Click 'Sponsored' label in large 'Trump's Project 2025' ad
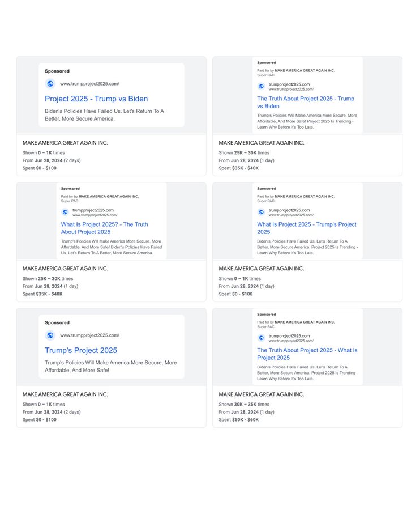Screen dimensions: 420x510 coord(57,322)
